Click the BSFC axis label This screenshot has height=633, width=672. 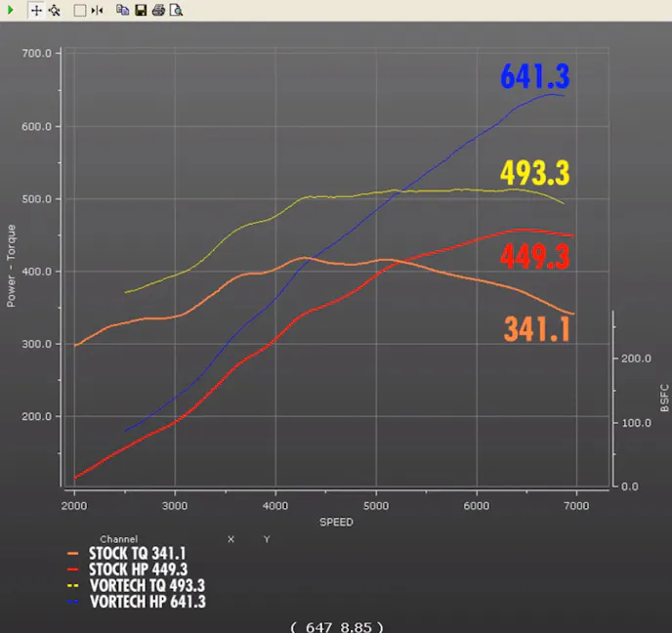click(x=664, y=401)
